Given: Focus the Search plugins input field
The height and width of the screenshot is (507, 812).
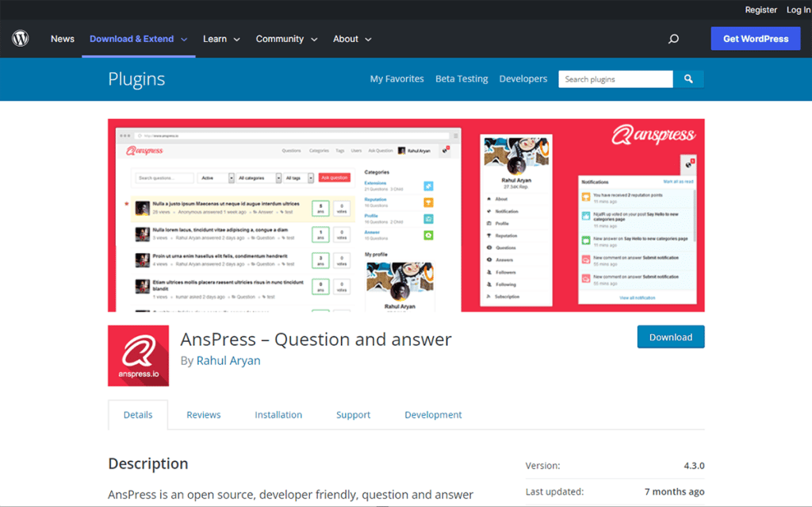Looking at the screenshot, I should click(615, 79).
